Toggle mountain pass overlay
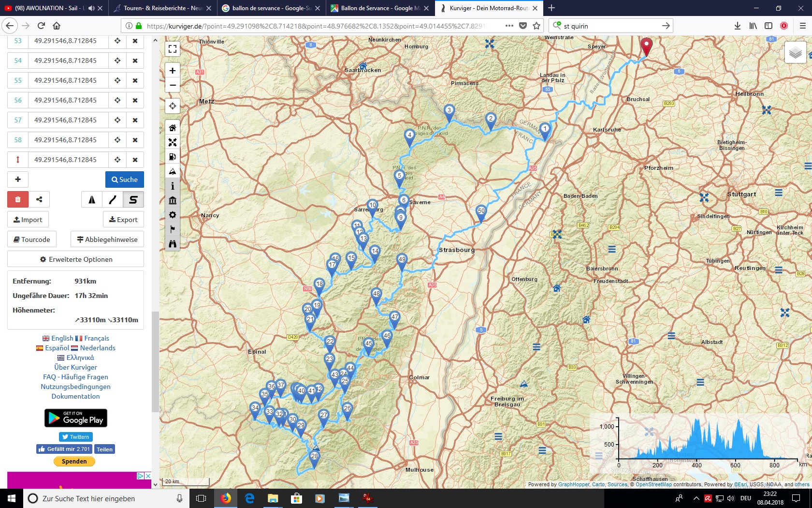The height and width of the screenshot is (508, 812). point(173,171)
